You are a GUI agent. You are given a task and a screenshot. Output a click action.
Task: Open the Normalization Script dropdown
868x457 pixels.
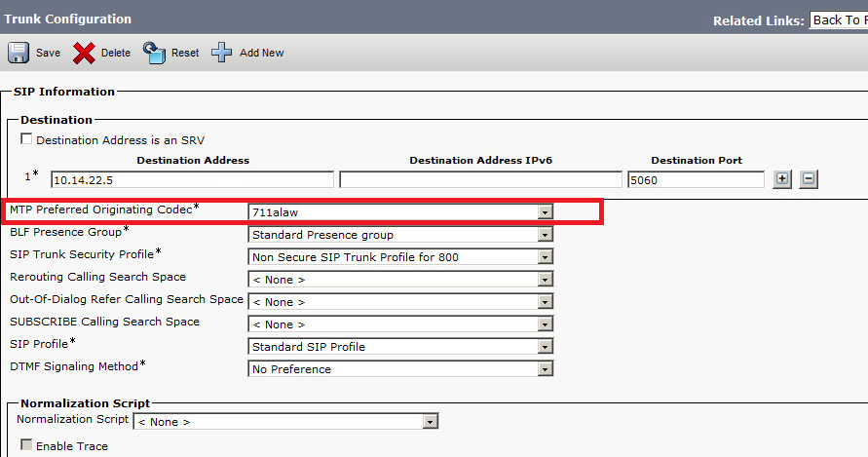tap(285, 422)
